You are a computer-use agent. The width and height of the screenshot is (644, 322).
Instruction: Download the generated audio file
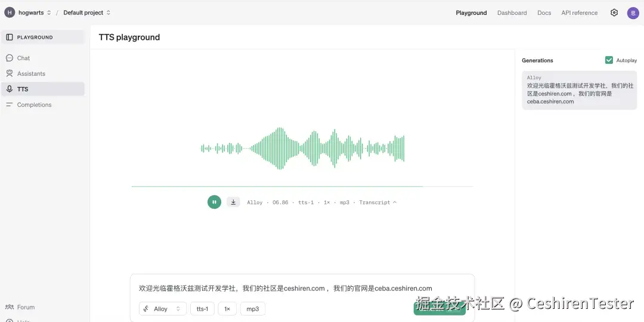pos(233,202)
